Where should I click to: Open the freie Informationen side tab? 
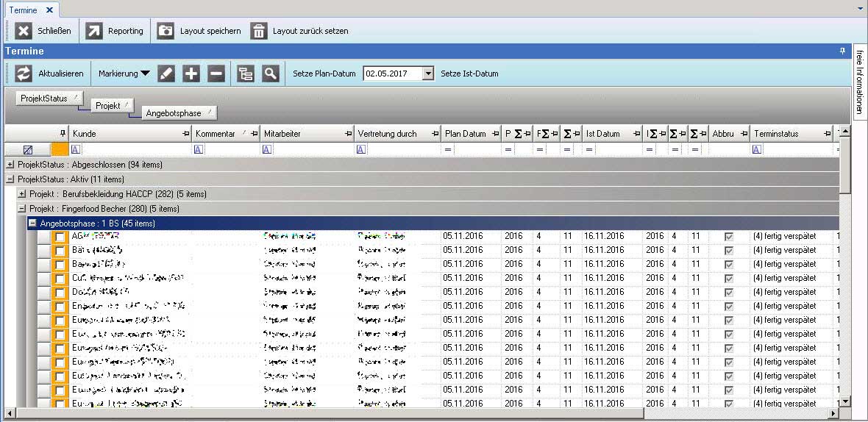tap(859, 81)
